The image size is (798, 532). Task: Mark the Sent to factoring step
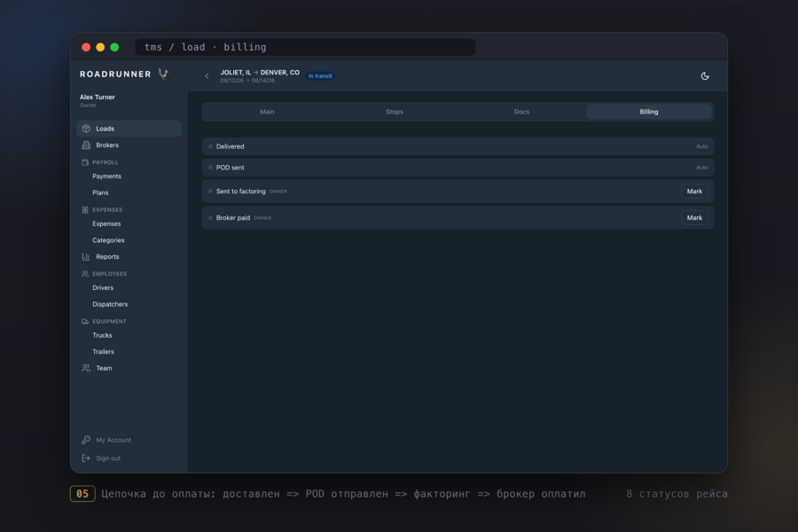pos(694,192)
